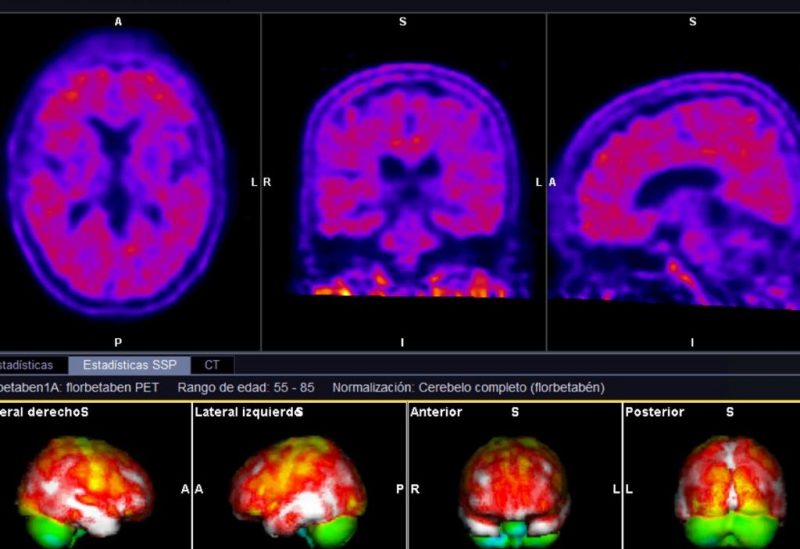
Task: Switch to the Estadísticas SSP tab
Action: [129, 365]
